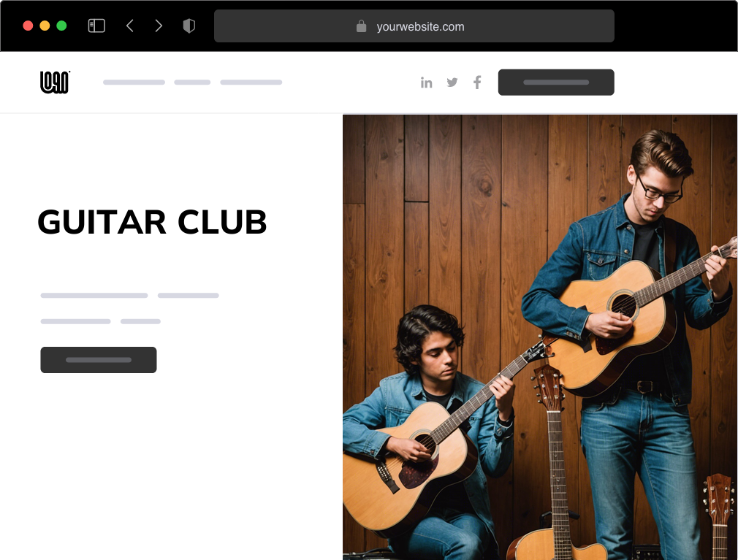This screenshot has width=738, height=560.
Task: Select the third navigation menu item
Action: click(x=251, y=83)
